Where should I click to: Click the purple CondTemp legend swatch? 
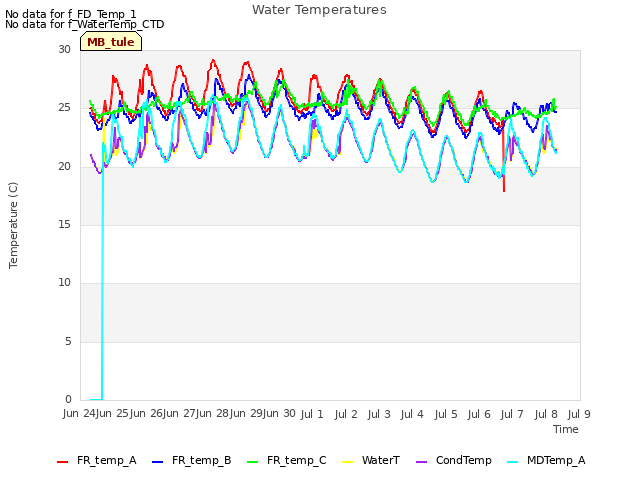pyautogui.click(x=421, y=462)
